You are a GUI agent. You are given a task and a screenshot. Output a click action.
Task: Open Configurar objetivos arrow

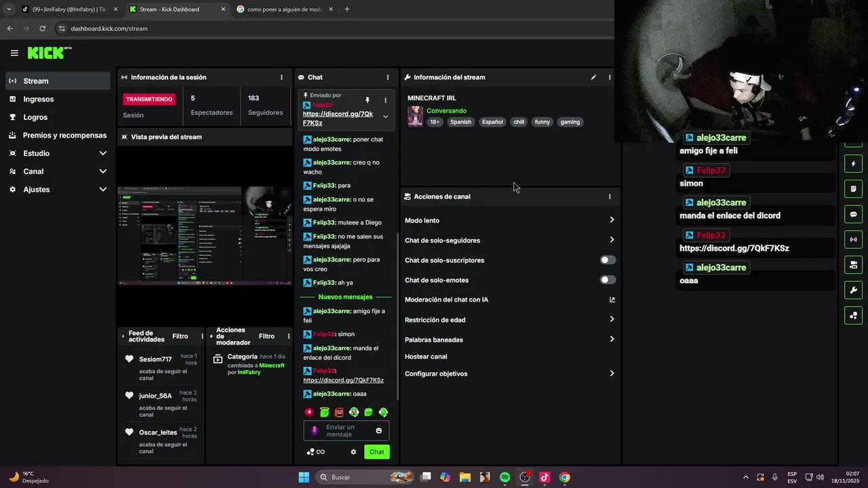click(612, 373)
